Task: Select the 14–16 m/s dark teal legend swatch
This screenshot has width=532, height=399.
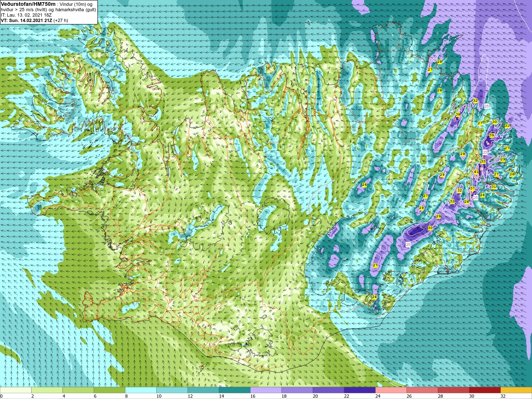Action: click(234, 390)
